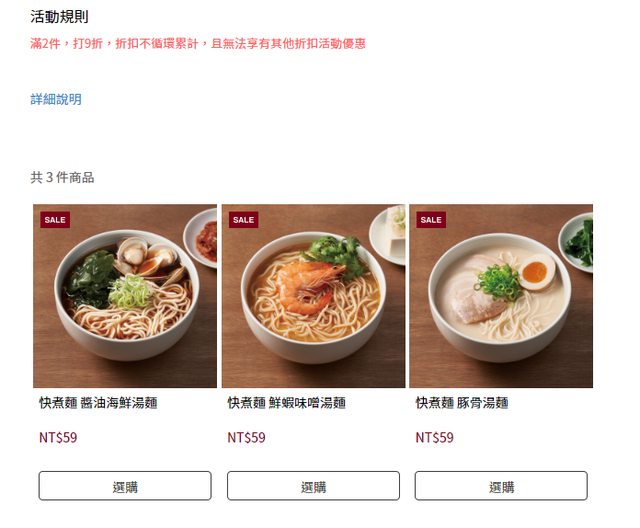
Task: Click 選購 button under 鮮蝦味噌湯麵
Action: coord(313,486)
